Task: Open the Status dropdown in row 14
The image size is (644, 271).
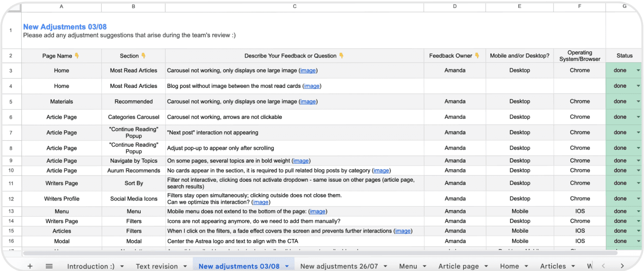Action: (x=638, y=221)
